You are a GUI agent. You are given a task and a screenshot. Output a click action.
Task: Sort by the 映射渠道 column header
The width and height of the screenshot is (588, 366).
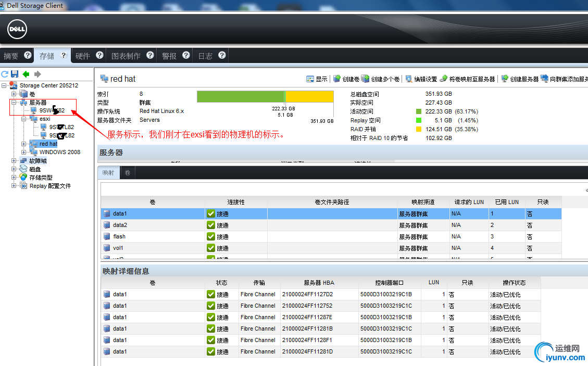(x=423, y=202)
